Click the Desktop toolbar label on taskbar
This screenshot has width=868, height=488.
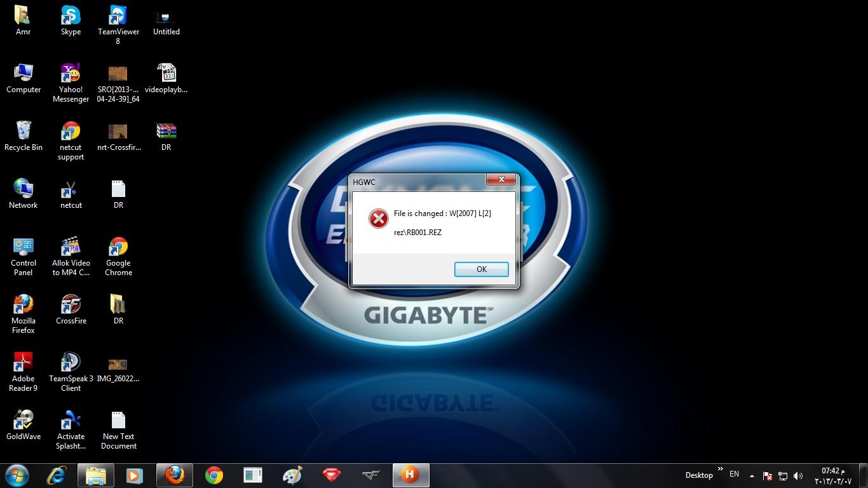point(699,475)
